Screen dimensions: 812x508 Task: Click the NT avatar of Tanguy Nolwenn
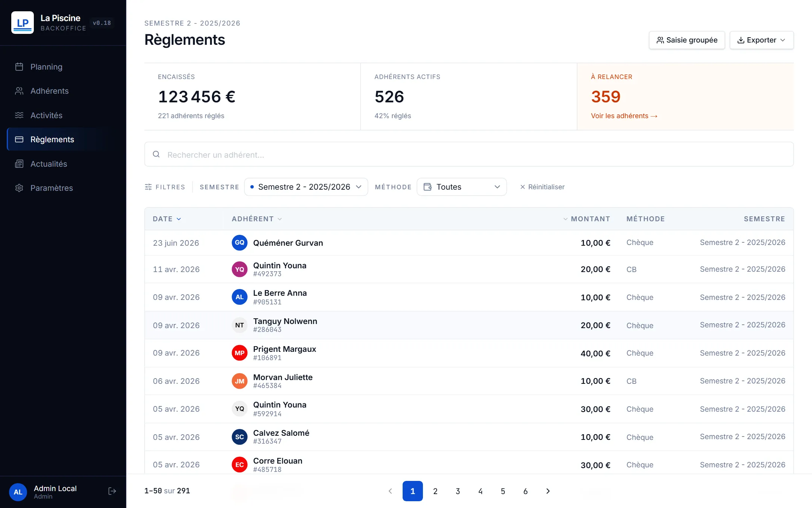(239, 325)
